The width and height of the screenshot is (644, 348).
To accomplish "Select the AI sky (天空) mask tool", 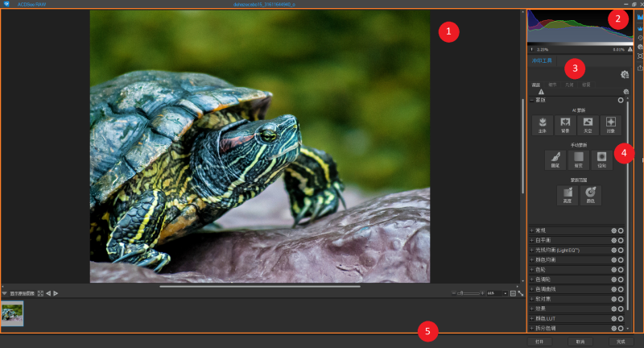I will click(x=588, y=124).
